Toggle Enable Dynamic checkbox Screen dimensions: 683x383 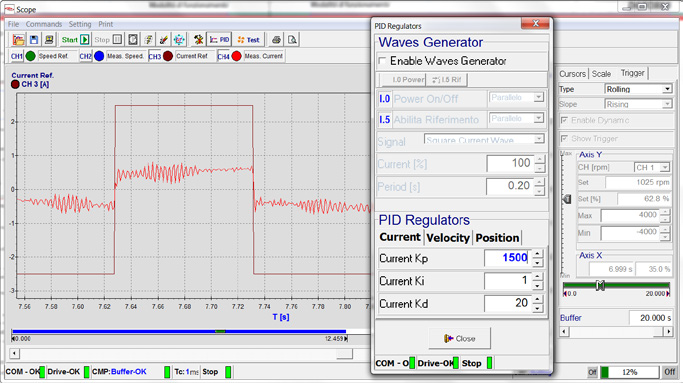565,120
